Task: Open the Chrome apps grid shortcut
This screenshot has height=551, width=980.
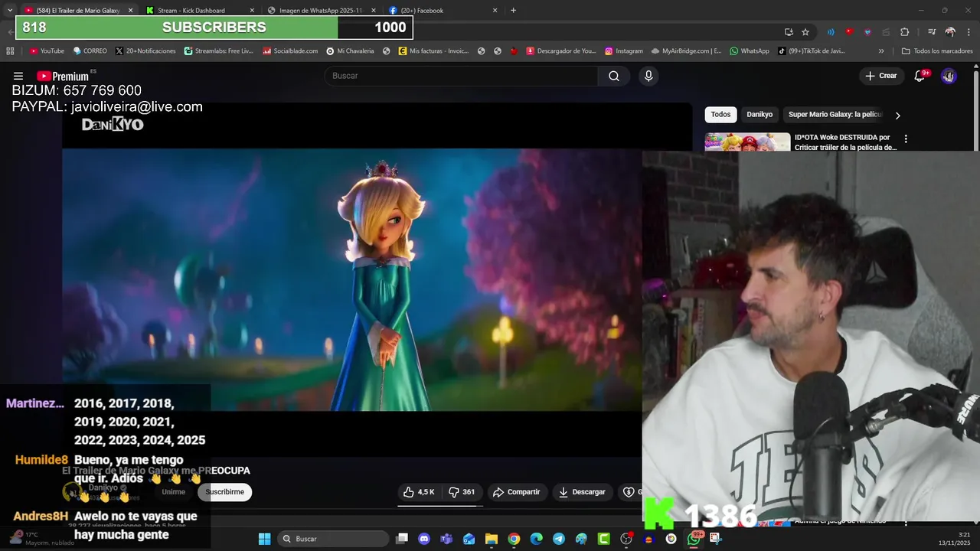Action: [x=10, y=51]
